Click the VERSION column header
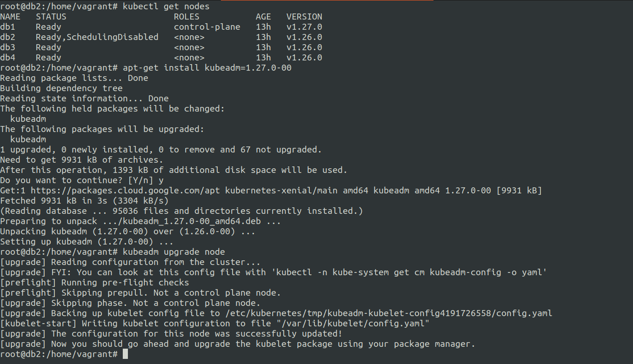633x364 pixels. 304,17
